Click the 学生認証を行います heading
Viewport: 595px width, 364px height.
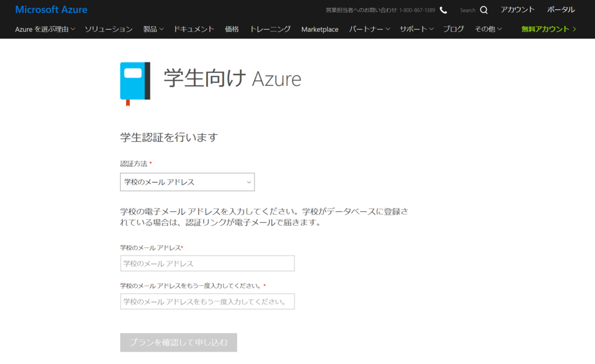[x=169, y=137]
